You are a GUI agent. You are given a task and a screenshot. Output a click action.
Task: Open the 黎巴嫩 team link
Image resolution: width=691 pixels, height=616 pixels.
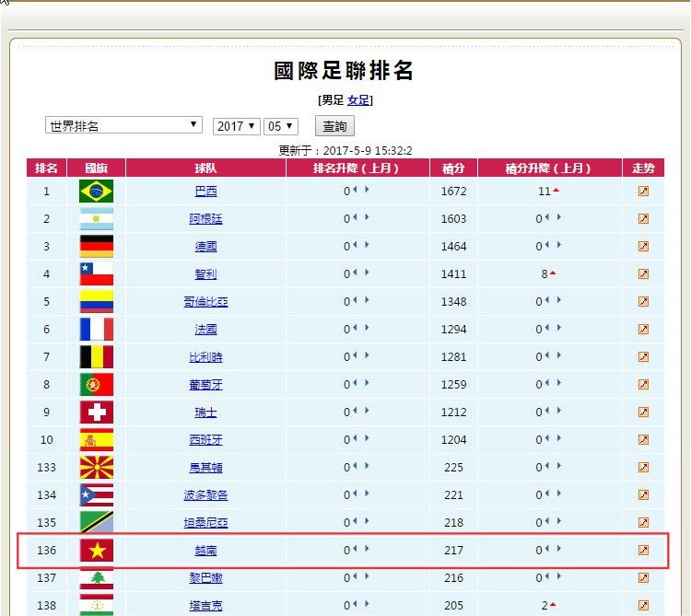coord(205,577)
